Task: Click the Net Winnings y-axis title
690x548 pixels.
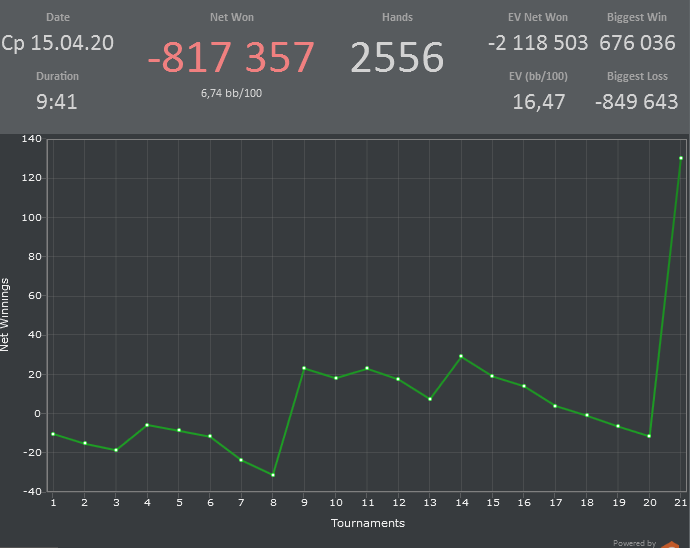Action: click(5, 315)
